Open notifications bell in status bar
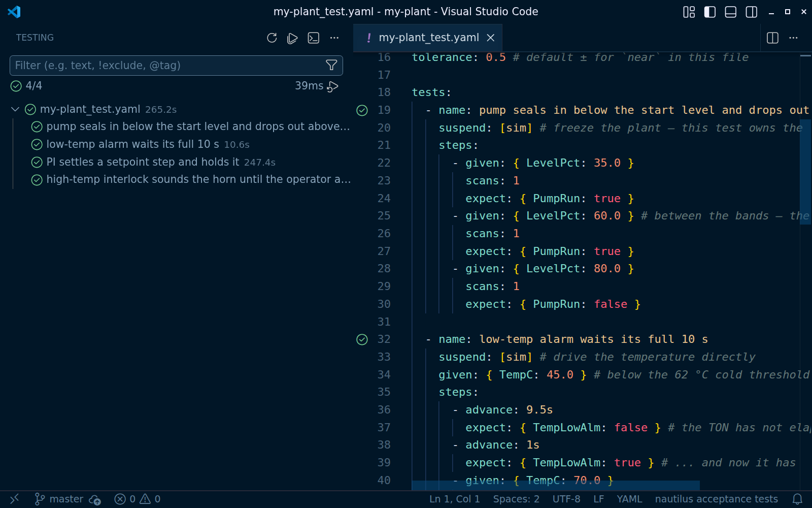The width and height of the screenshot is (812, 508). [797, 499]
